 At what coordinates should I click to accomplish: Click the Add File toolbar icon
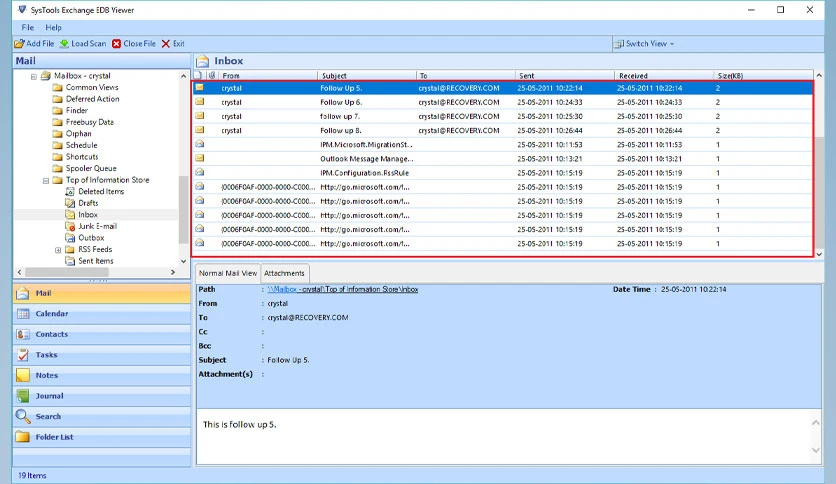[x=19, y=44]
